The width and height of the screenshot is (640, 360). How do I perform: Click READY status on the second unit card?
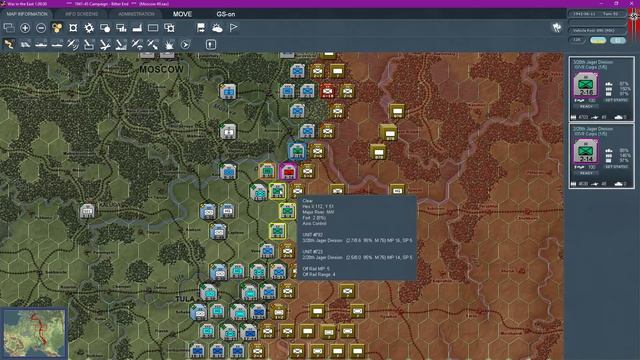586,173
